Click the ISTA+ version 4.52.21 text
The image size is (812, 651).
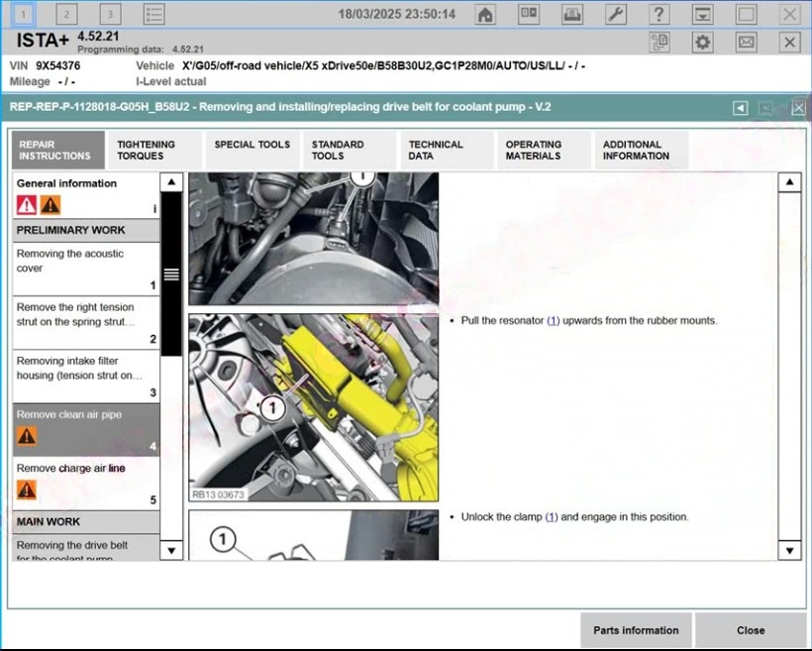click(x=98, y=37)
